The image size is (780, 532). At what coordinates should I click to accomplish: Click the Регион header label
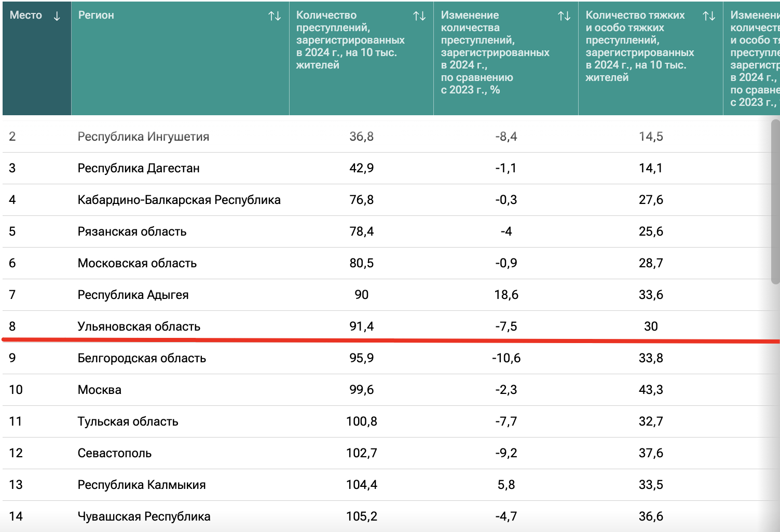pyautogui.click(x=96, y=16)
